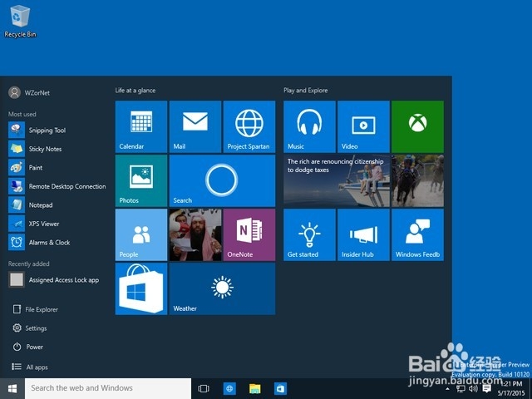Click the taskbar clock and date
Screen dimensions: 532x399
(x=512, y=388)
